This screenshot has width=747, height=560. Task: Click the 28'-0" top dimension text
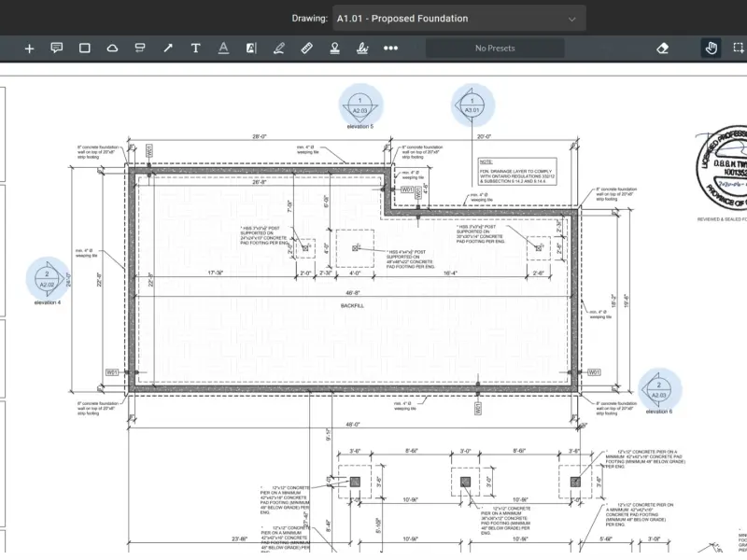260,136
